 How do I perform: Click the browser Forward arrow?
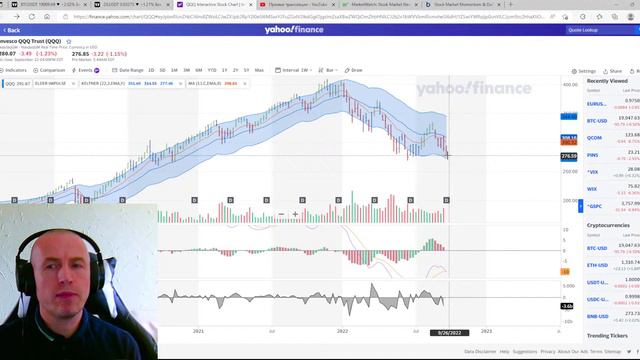[17, 17]
